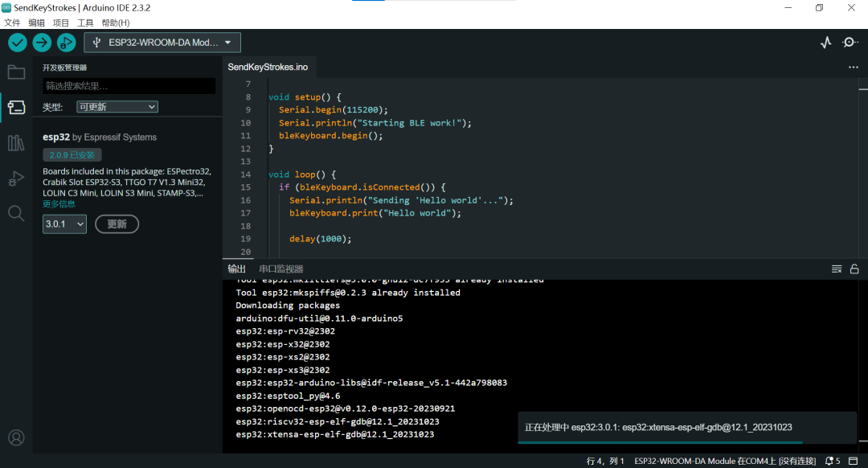The height and width of the screenshot is (468, 868).
Task: Clear the output with the clear icon
Action: pyautogui.click(x=836, y=269)
